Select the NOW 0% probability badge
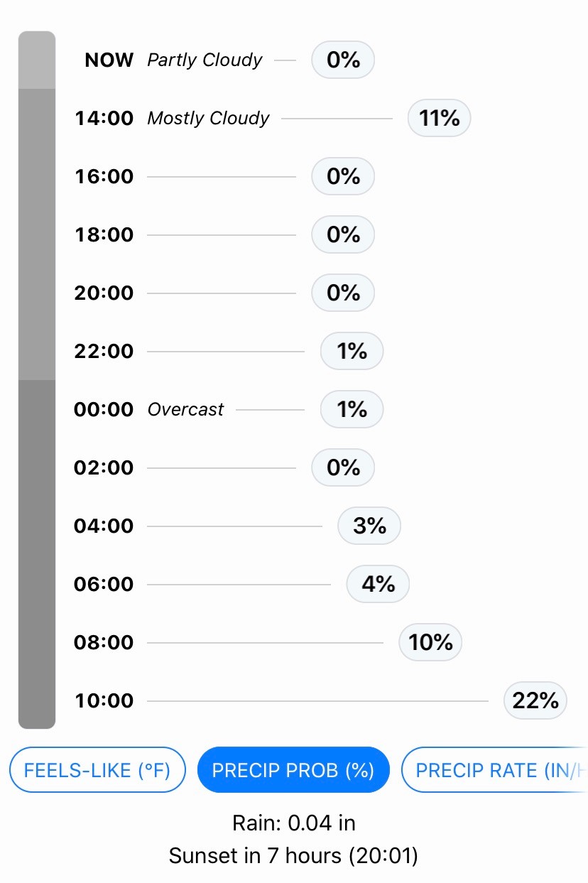This screenshot has height=883, width=588. 343,60
